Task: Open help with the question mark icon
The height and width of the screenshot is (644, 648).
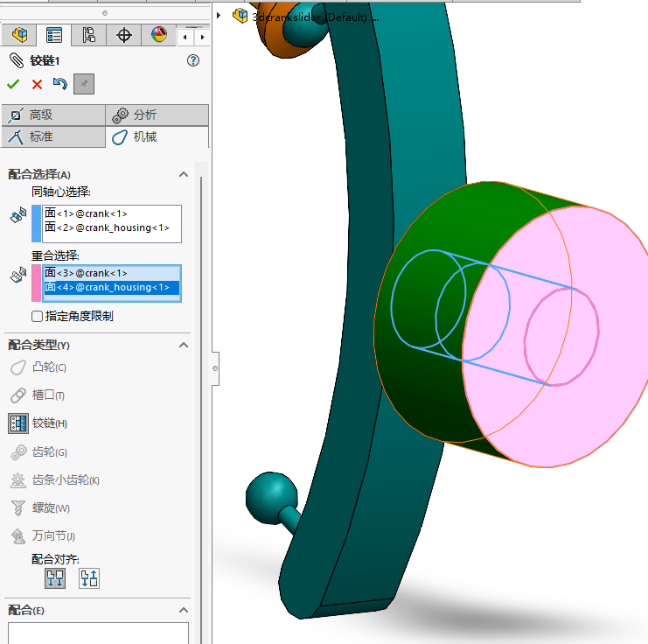Action: click(x=193, y=60)
